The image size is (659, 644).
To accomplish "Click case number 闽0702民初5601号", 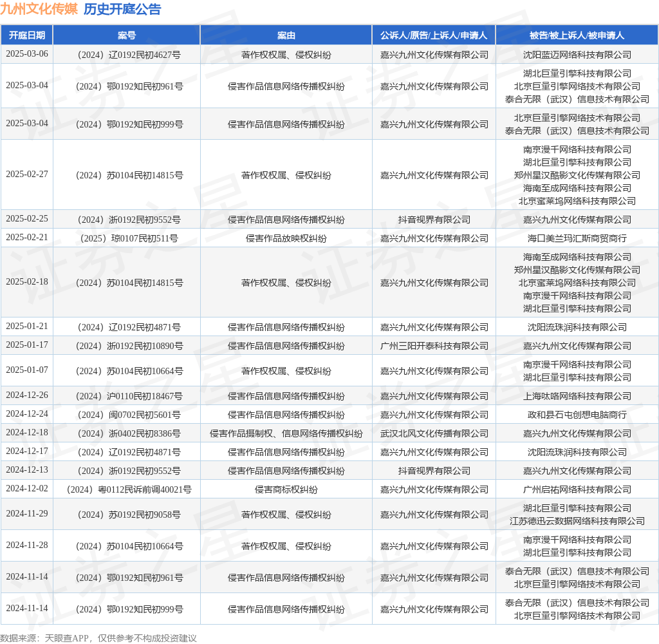I will [x=129, y=415].
